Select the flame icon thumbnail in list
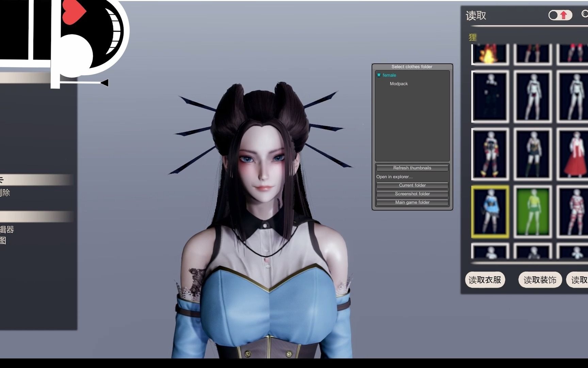The height and width of the screenshot is (368, 588). pos(489,55)
